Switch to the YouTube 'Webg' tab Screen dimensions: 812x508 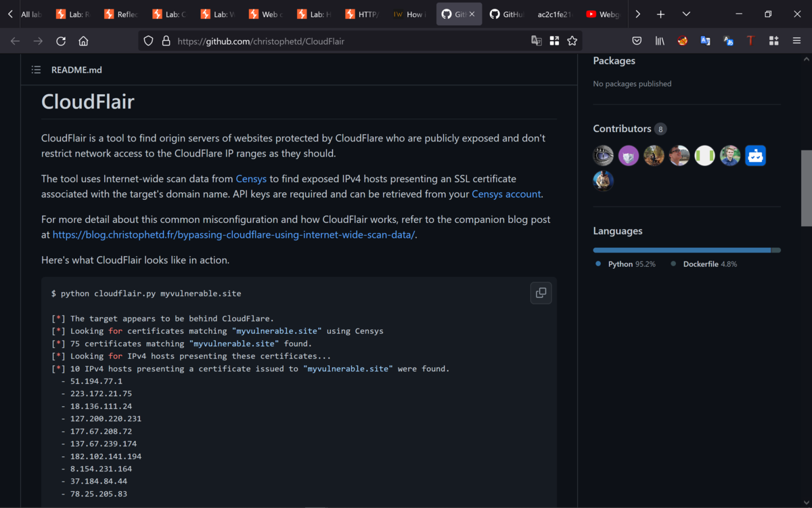coord(603,14)
